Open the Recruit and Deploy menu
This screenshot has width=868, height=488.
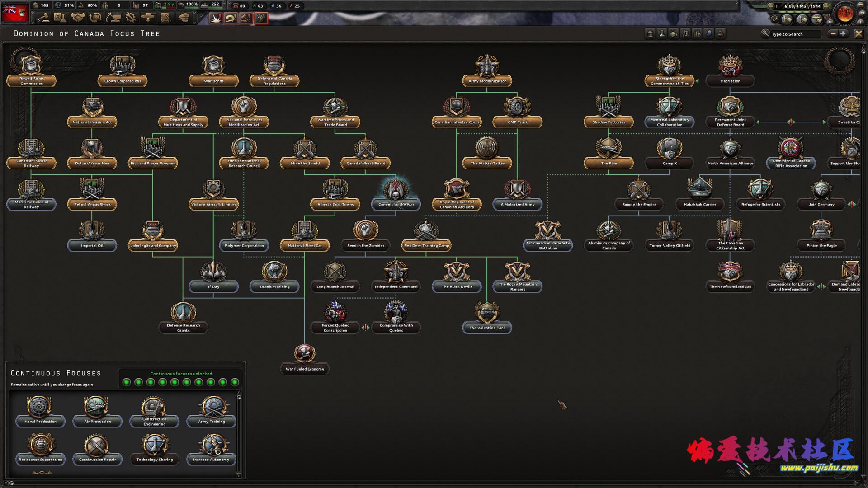(148, 18)
